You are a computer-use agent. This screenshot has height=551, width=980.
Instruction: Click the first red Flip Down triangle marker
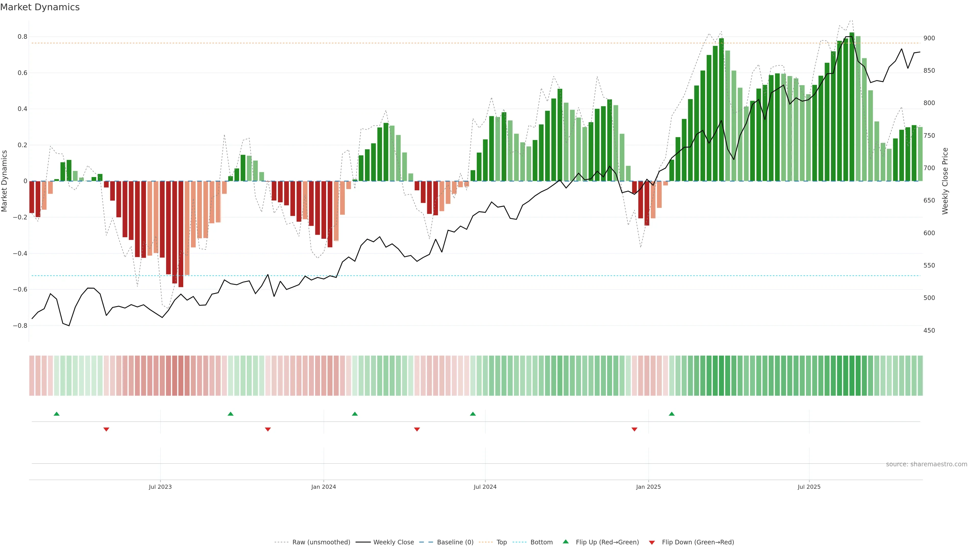click(106, 429)
